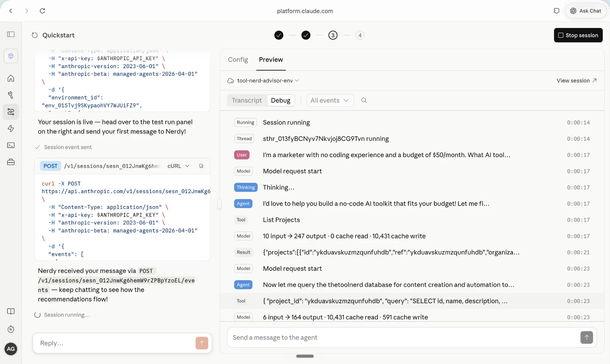Send the reply with the orange arrow button
This screenshot has height=364, width=610.
202,343
